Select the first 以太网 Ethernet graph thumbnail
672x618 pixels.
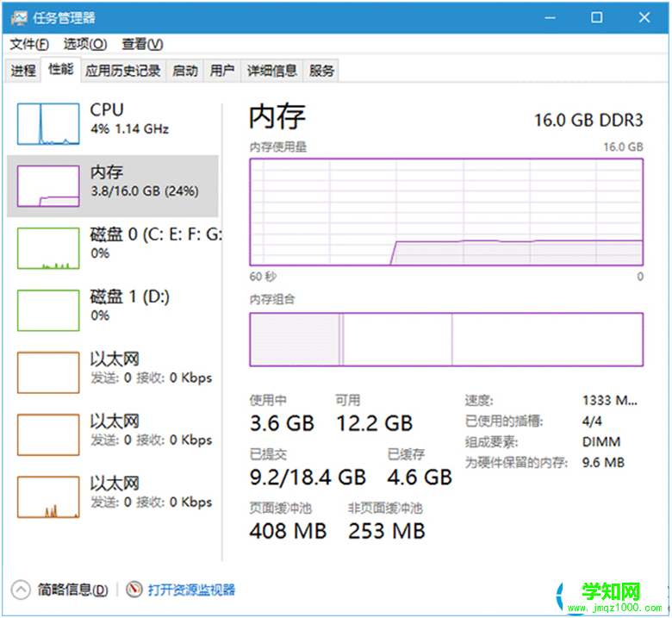[48, 371]
